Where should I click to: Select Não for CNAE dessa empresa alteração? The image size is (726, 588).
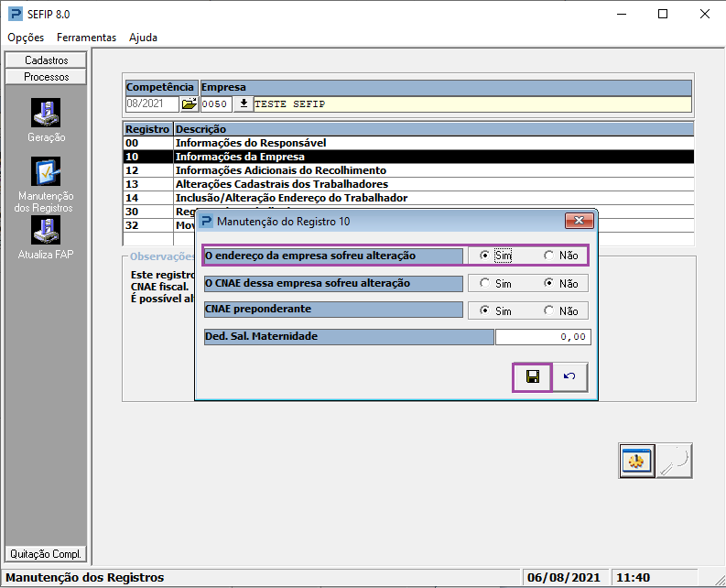[x=561, y=284]
